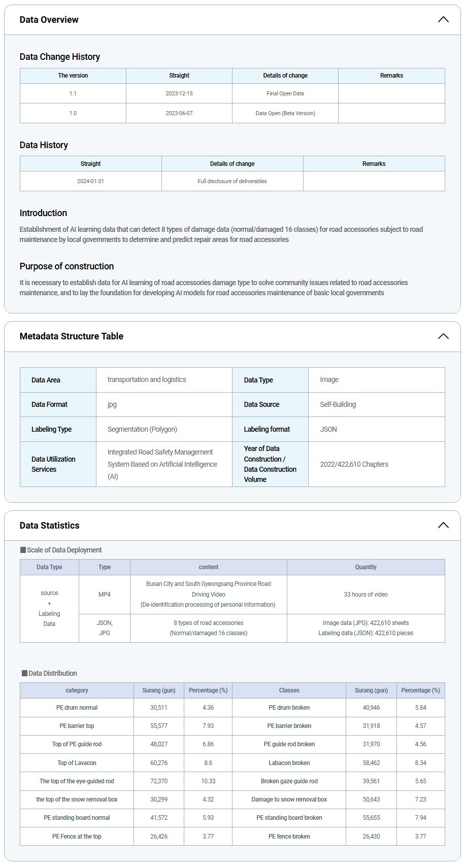Click the Data Overview panel title

point(49,20)
